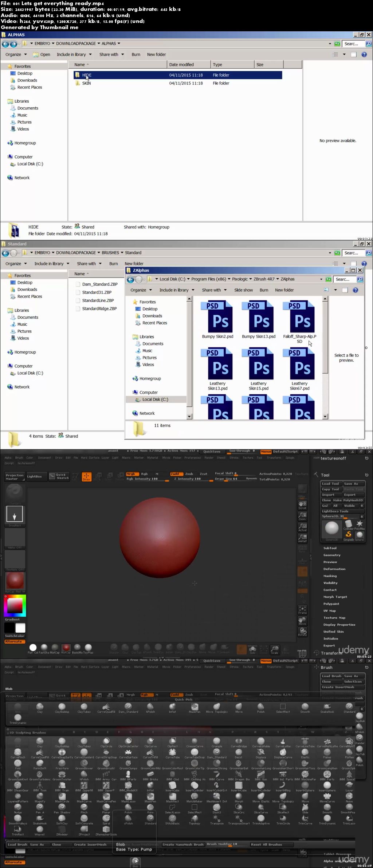Image resolution: width=373 pixels, height=868 pixels.
Task: Open Document menu in sphere frame menu bar
Action: (44, 458)
